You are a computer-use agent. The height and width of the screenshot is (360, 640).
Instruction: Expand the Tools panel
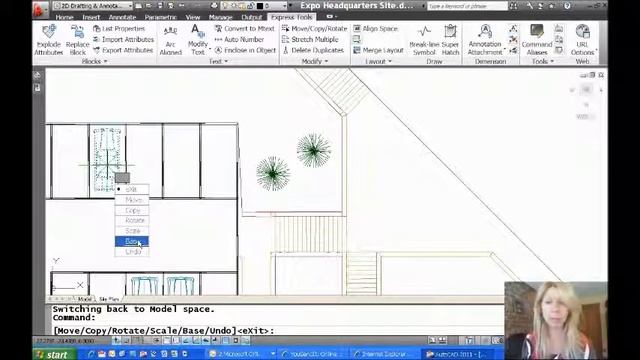pos(543,61)
